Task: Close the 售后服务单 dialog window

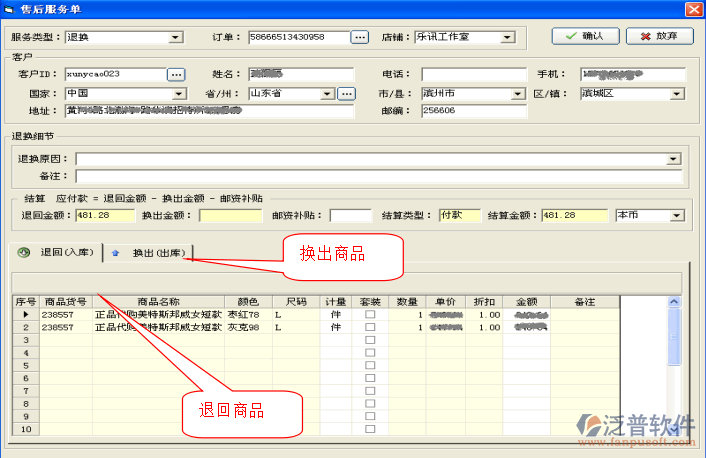Action: click(x=693, y=9)
